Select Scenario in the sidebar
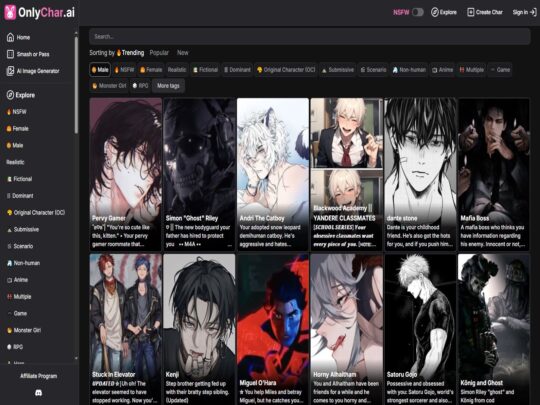The width and height of the screenshot is (540, 405). coord(20,246)
